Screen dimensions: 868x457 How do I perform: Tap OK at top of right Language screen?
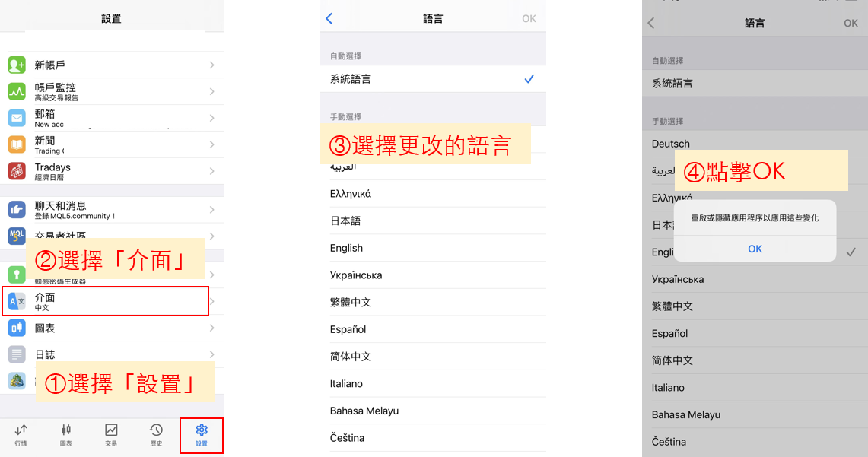click(851, 24)
